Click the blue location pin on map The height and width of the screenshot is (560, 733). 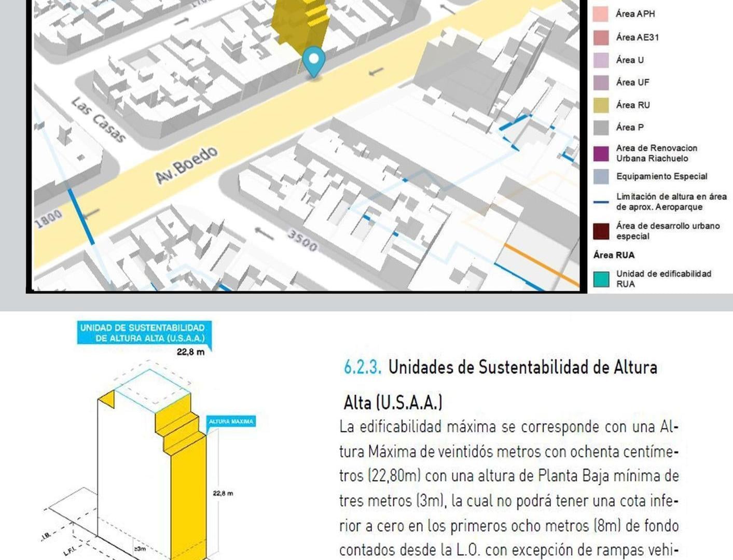click(x=313, y=61)
